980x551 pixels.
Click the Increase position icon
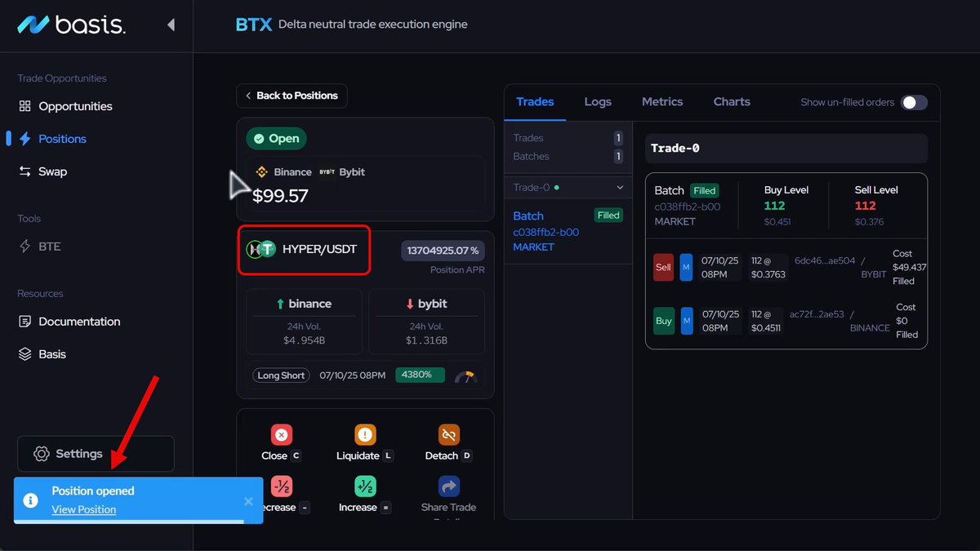tap(365, 487)
